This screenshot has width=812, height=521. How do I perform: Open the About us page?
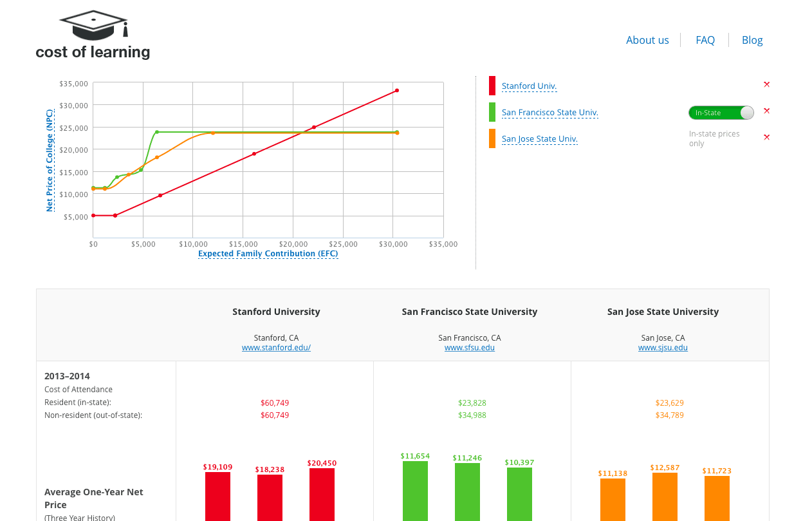(647, 40)
